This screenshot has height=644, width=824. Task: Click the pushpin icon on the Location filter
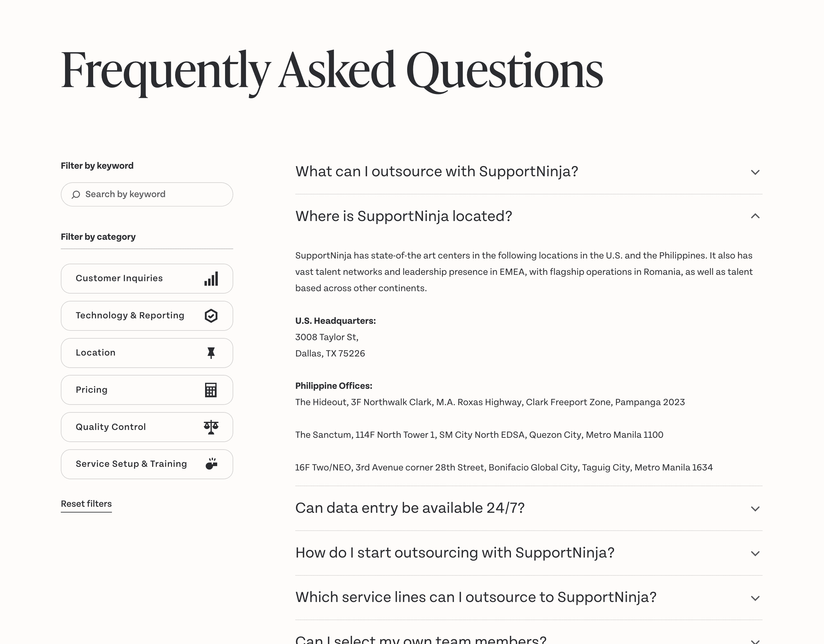(x=211, y=353)
